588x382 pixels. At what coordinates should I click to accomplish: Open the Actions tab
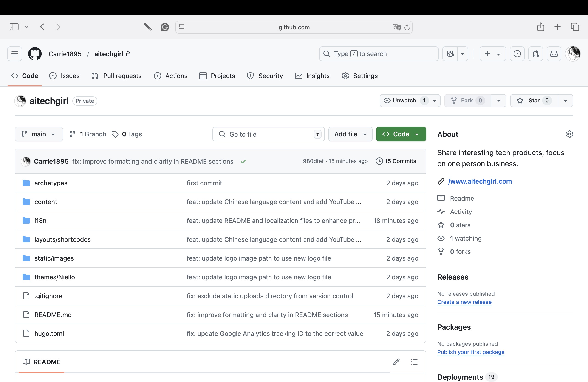pyautogui.click(x=170, y=76)
